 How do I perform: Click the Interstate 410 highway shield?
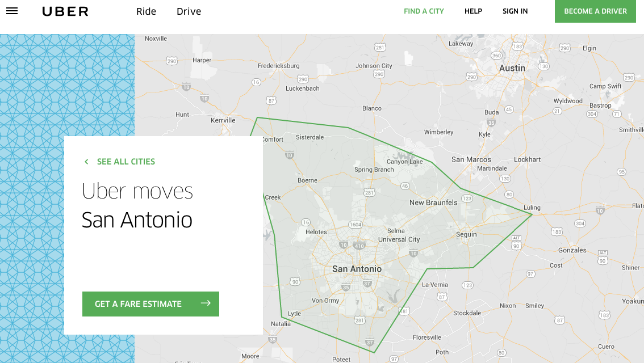(359, 246)
